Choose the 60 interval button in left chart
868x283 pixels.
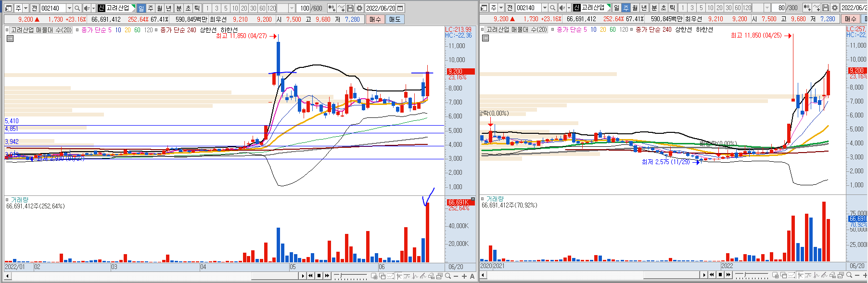(x=262, y=8)
